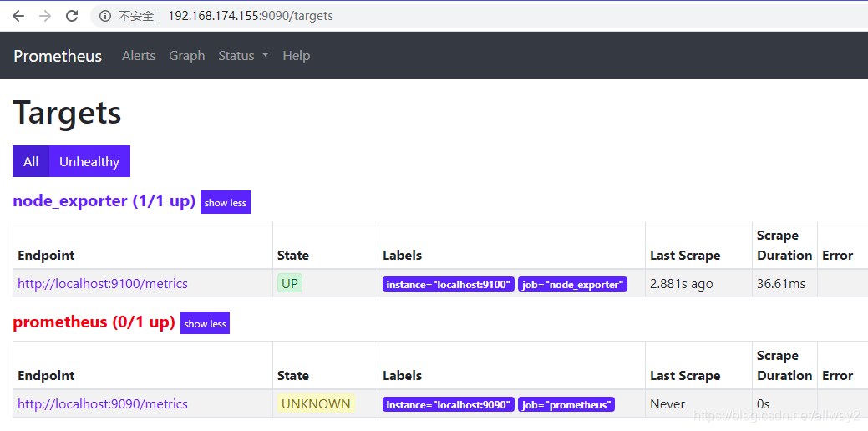This screenshot has height=431, width=868.
Task: Click the prometheus (0/1 up) heading
Action: pyautogui.click(x=94, y=322)
